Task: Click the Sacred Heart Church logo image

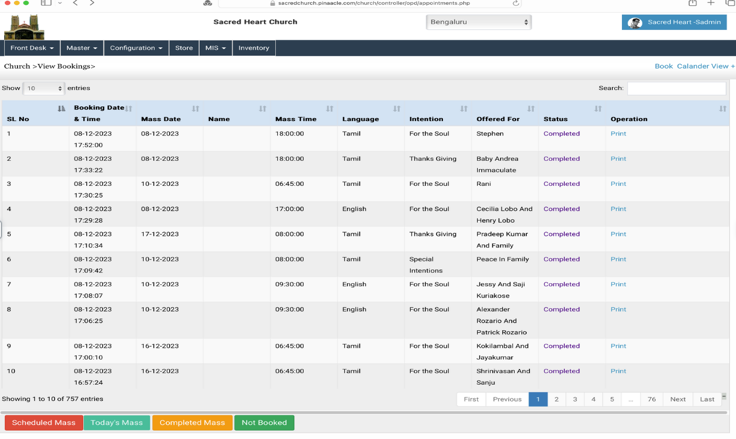Action: pos(24,27)
